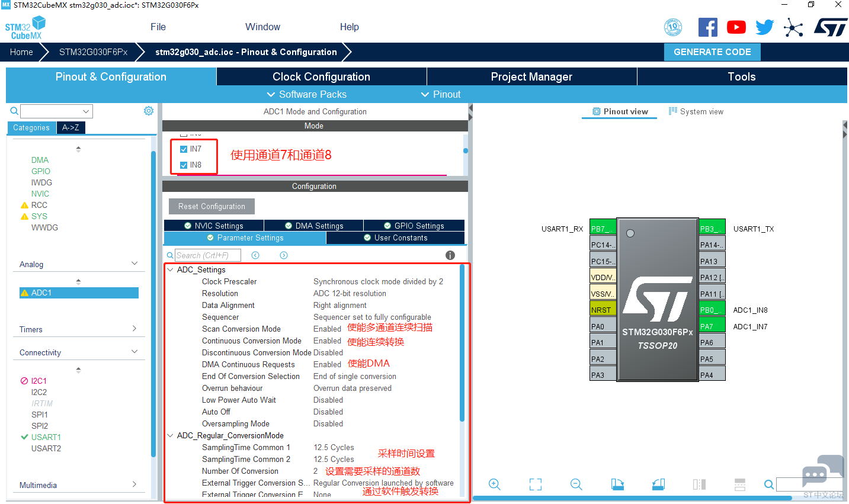
Task: Click the pin search input field
Action: pos(809,484)
